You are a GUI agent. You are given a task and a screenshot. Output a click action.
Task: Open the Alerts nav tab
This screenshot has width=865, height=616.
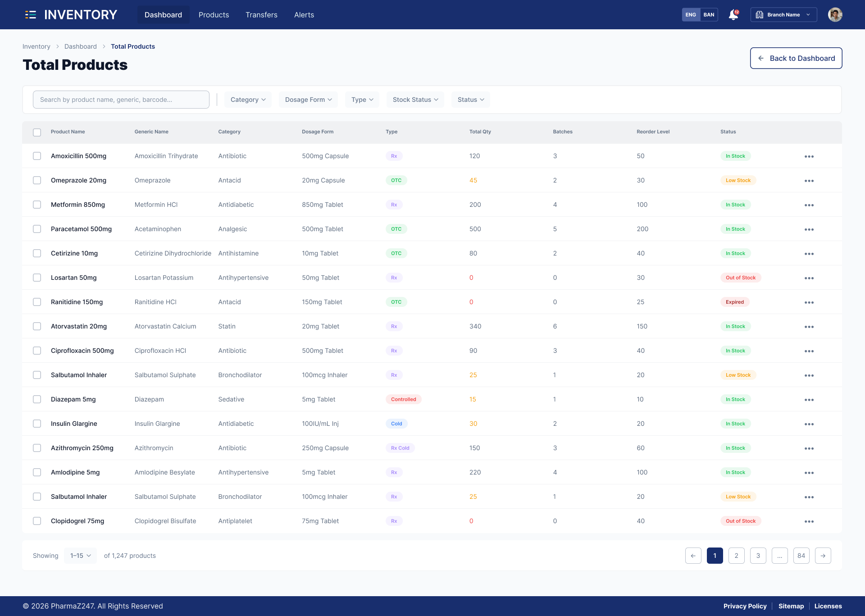point(304,15)
